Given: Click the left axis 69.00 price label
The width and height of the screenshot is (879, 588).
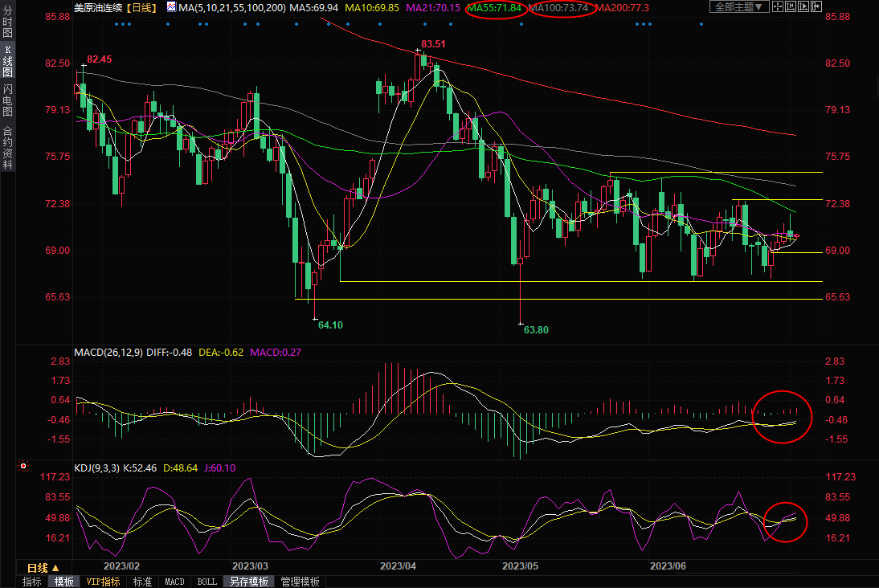Looking at the screenshot, I should (x=57, y=251).
